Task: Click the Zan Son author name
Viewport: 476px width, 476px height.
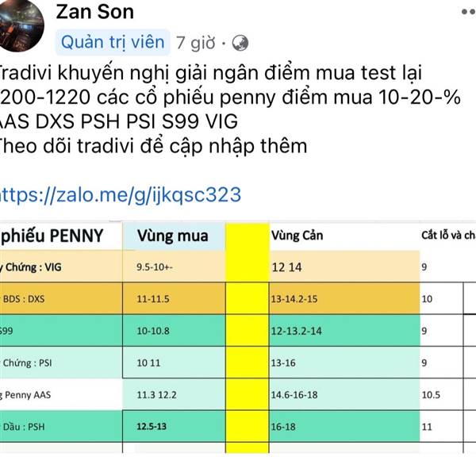Action: [x=94, y=12]
